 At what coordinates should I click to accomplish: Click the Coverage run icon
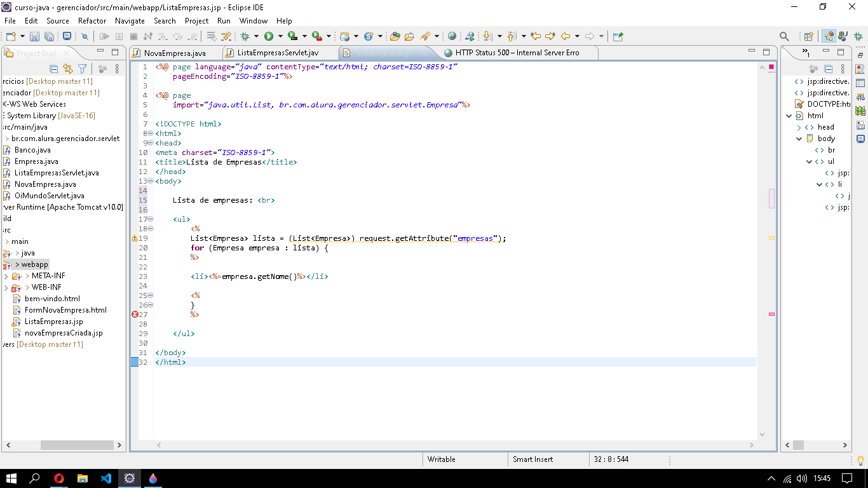point(292,36)
